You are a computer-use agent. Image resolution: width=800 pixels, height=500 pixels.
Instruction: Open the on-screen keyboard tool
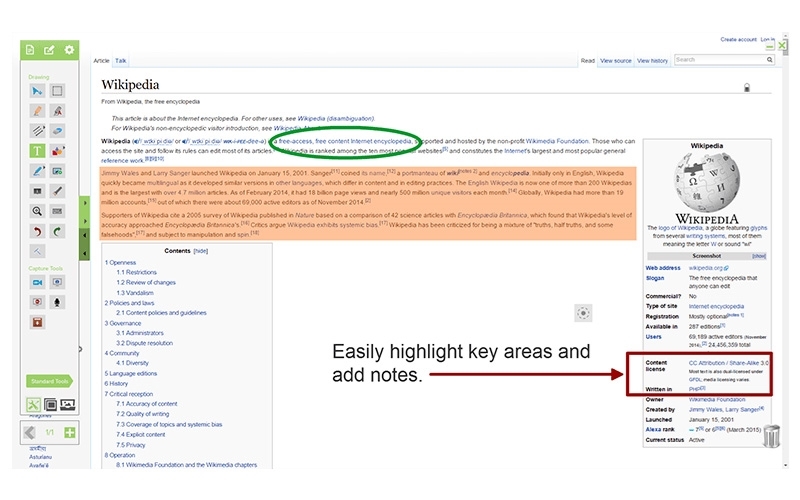click(57, 211)
